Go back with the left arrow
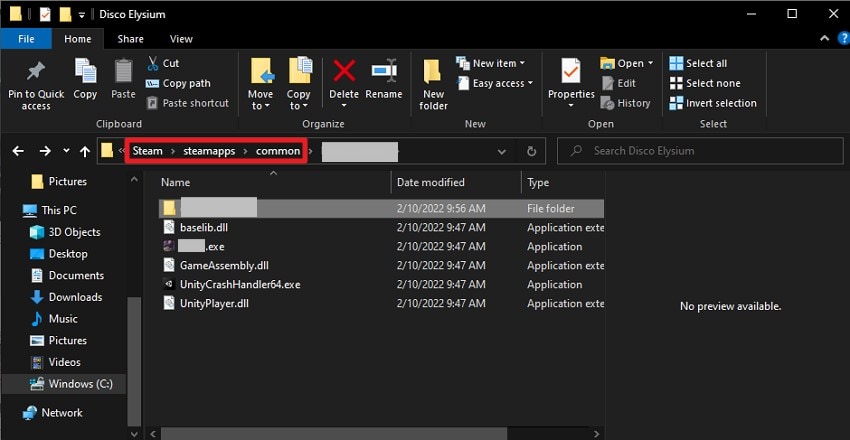Viewport: 850px width, 440px height. pos(18,151)
